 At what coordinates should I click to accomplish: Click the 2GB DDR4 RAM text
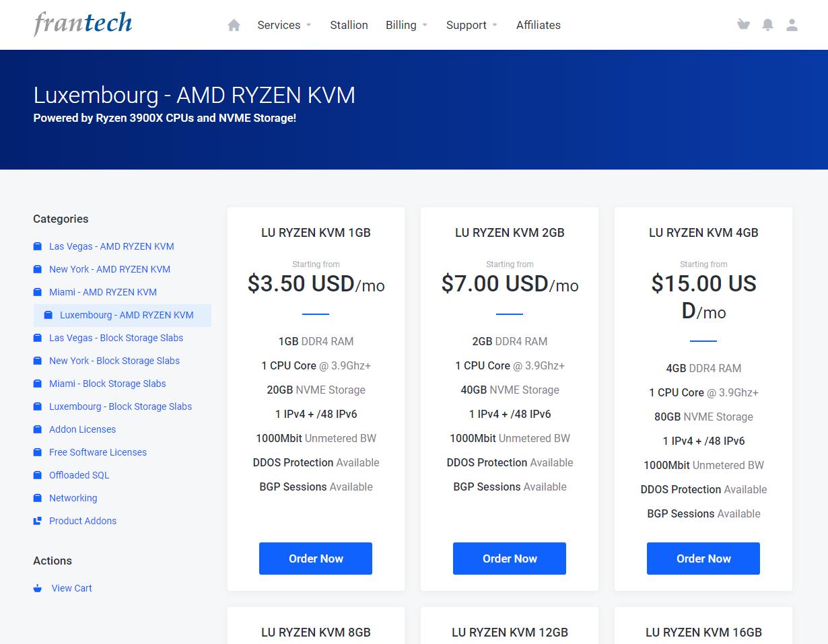click(510, 341)
